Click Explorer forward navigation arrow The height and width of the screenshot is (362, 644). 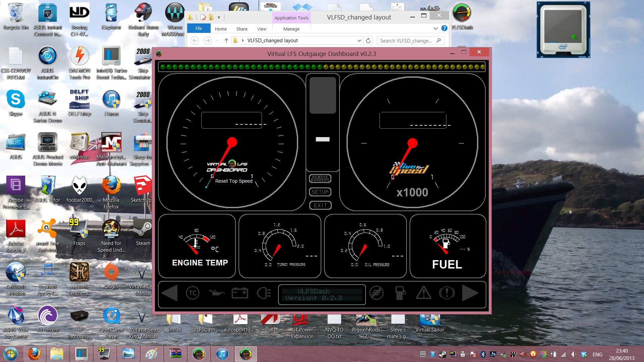tap(208, 41)
